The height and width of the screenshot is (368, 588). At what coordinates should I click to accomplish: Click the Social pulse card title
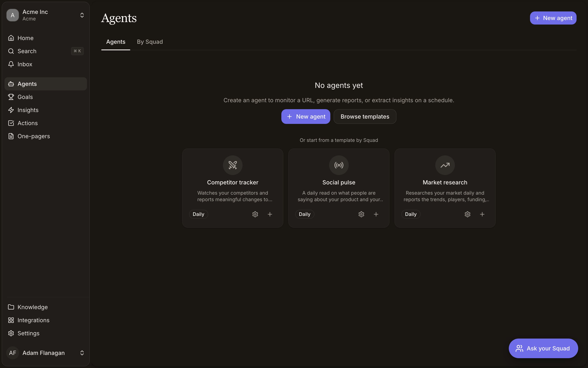click(339, 182)
